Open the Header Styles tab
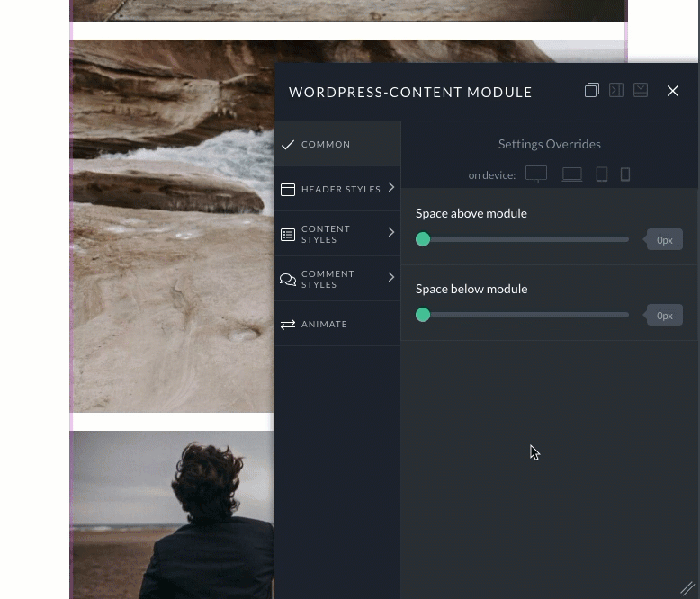 337,189
